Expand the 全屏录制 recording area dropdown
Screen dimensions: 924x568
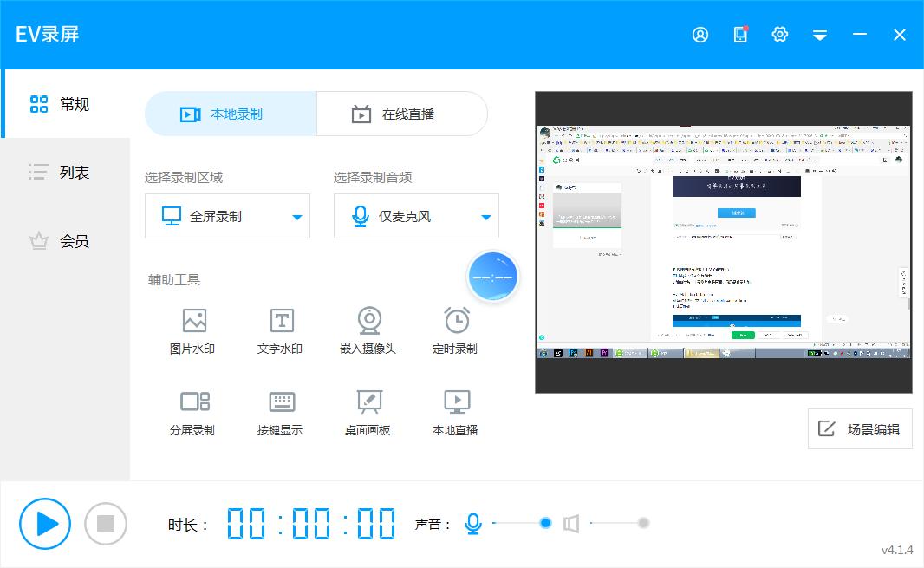pos(298,216)
